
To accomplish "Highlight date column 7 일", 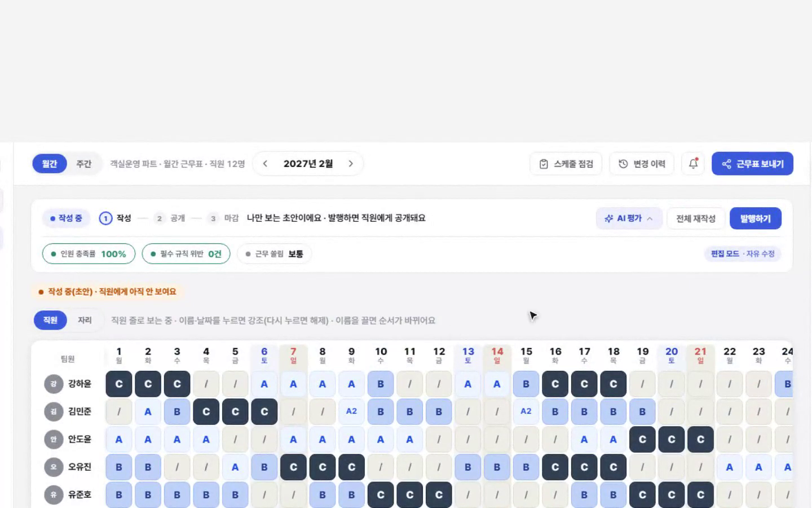I will [x=293, y=356].
